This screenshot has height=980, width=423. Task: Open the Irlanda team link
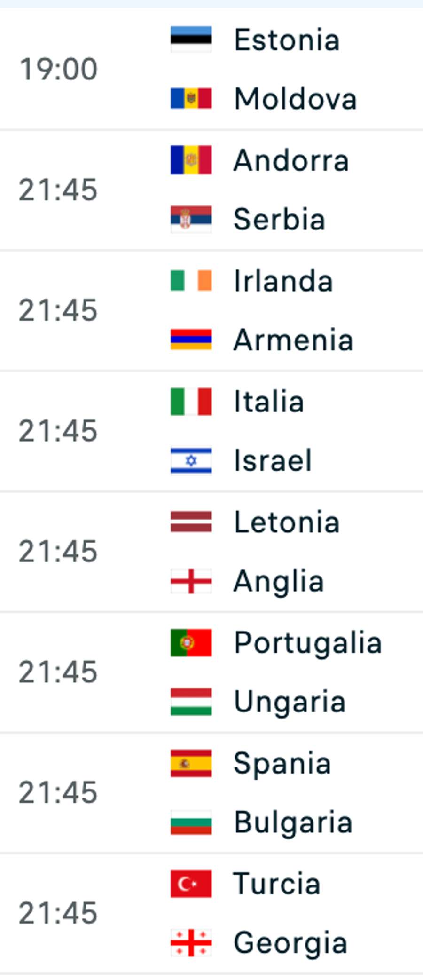point(283,281)
